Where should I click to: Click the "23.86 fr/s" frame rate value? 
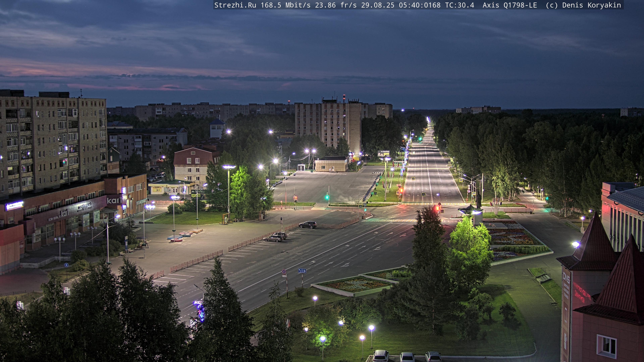336,5
